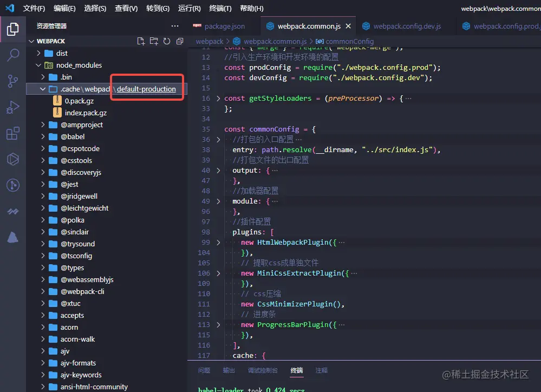
Task: Collapse the .cache\webpack folder chevron
Action: 43,89
